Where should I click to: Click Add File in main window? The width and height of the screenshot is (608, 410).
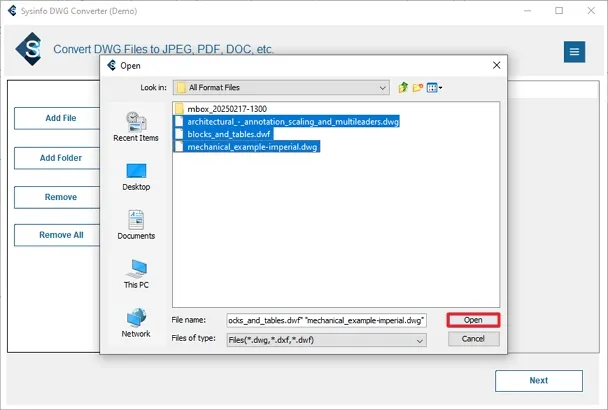pyautogui.click(x=57, y=118)
